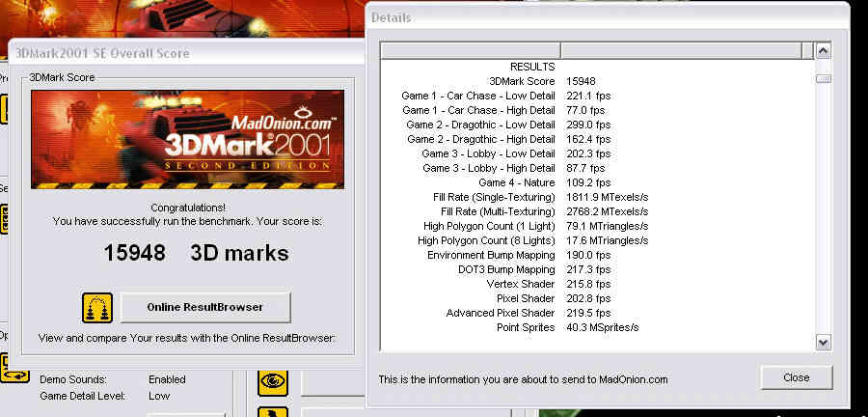Select the RESULTS heading row
This screenshot has height=417, width=868.
(597, 67)
